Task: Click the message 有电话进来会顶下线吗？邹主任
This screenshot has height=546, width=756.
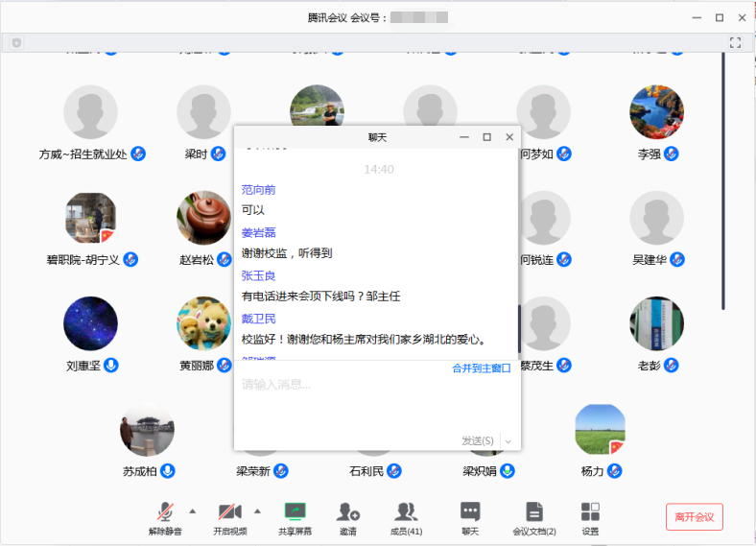Action: pyautogui.click(x=320, y=297)
